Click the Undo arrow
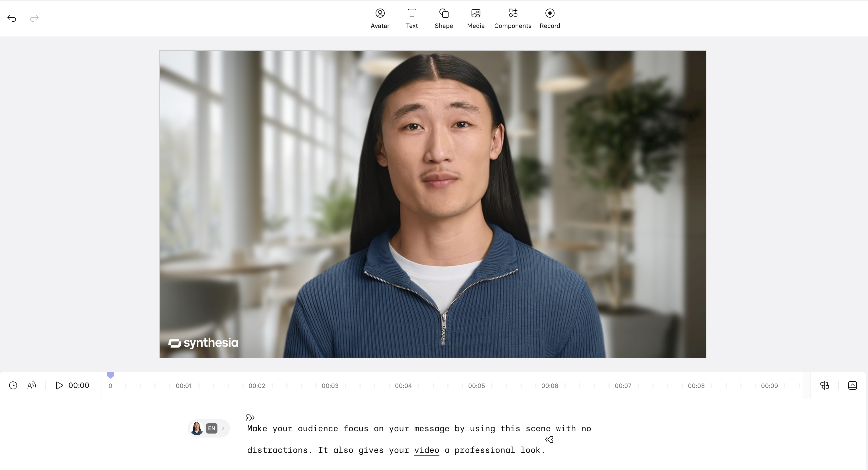 tap(12, 18)
